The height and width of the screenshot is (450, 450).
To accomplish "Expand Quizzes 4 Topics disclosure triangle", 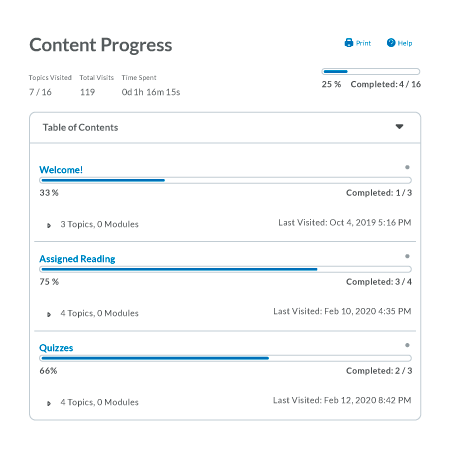I will (x=49, y=404).
